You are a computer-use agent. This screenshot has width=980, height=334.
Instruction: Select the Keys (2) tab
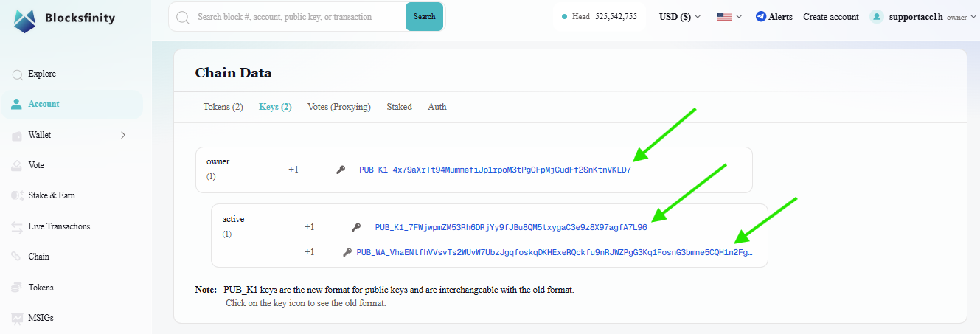[275, 107]
